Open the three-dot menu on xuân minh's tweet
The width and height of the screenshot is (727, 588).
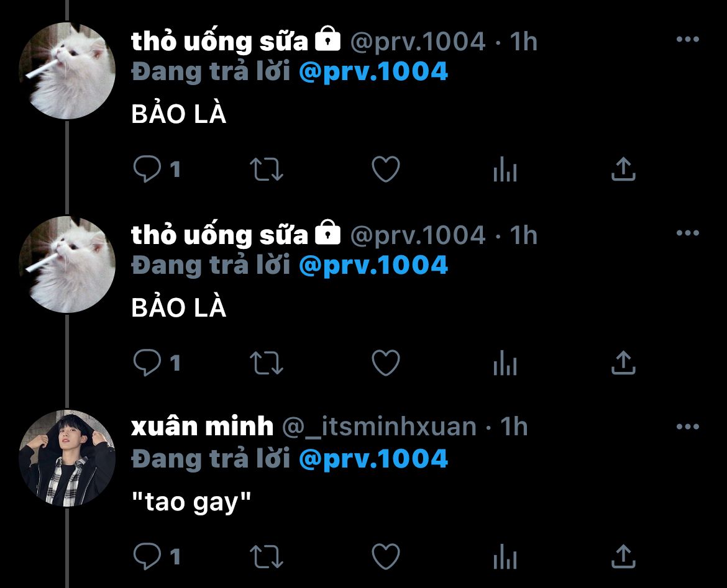(x=688, y=427)
